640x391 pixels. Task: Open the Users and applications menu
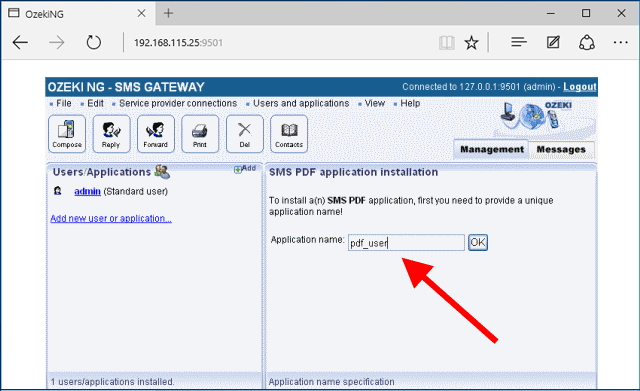tap(301, 103)
